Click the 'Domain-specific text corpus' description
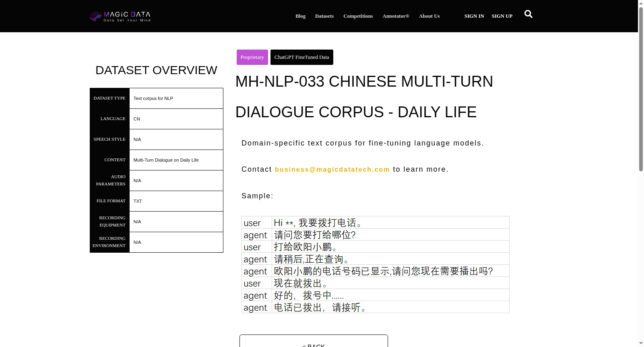This screenshot has width=644, height=347. (363, 143)
